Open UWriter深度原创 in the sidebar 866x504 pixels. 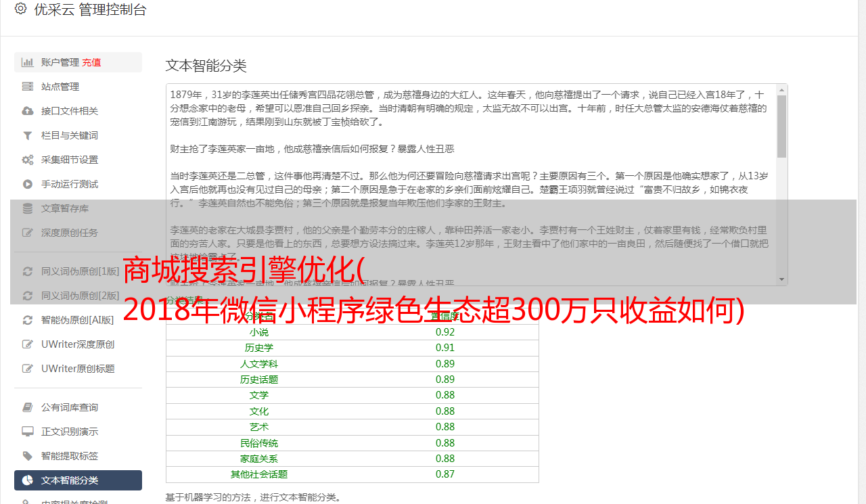[78, 344]
